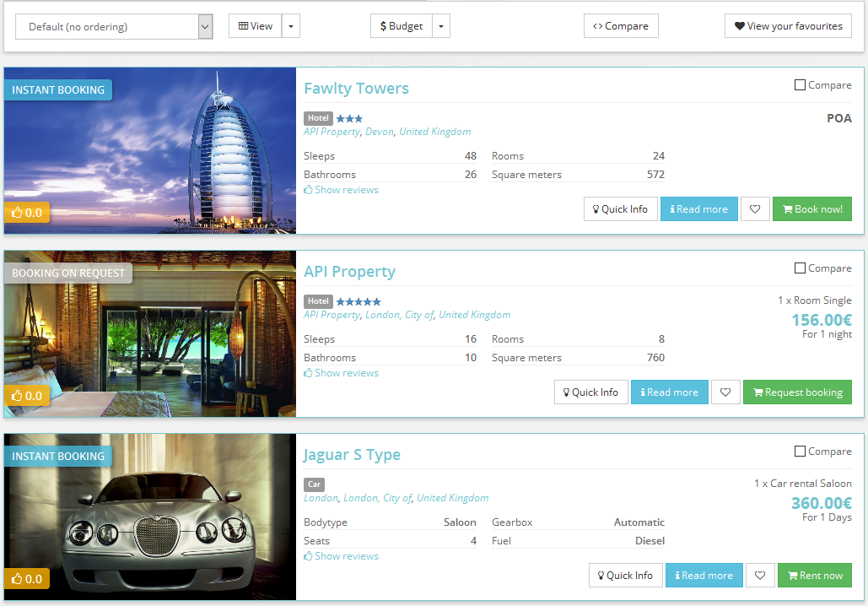Open Show reviews link under API Property
868x606 pixels.
click(x=342, y=373)
